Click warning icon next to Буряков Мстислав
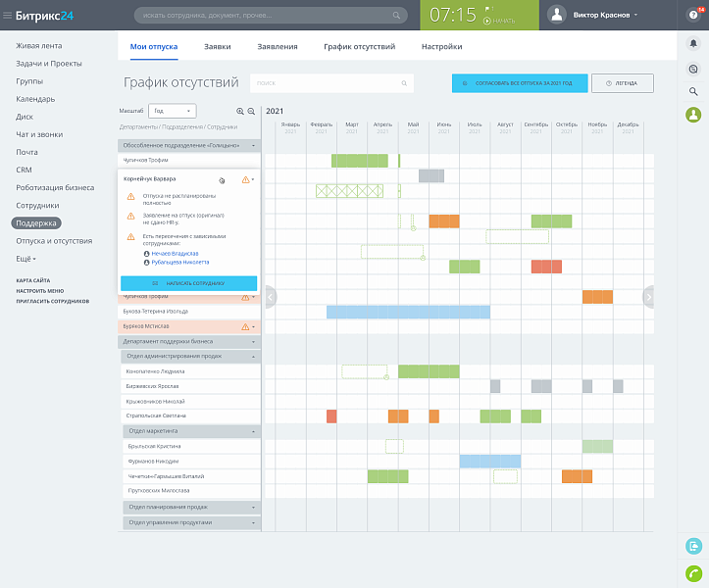 [x=245, y=326]
